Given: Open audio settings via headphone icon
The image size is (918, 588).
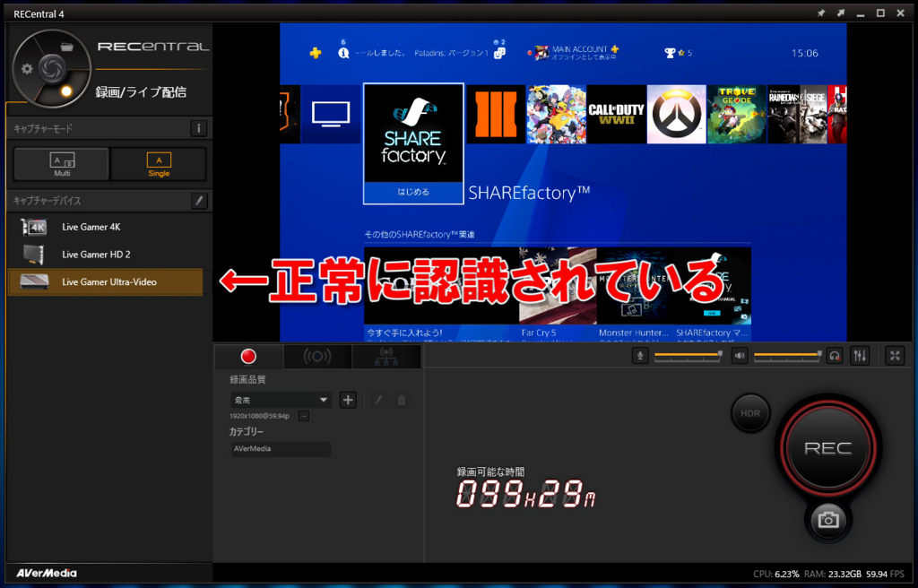Looking at the screenshot, I should tap(834, 355).
